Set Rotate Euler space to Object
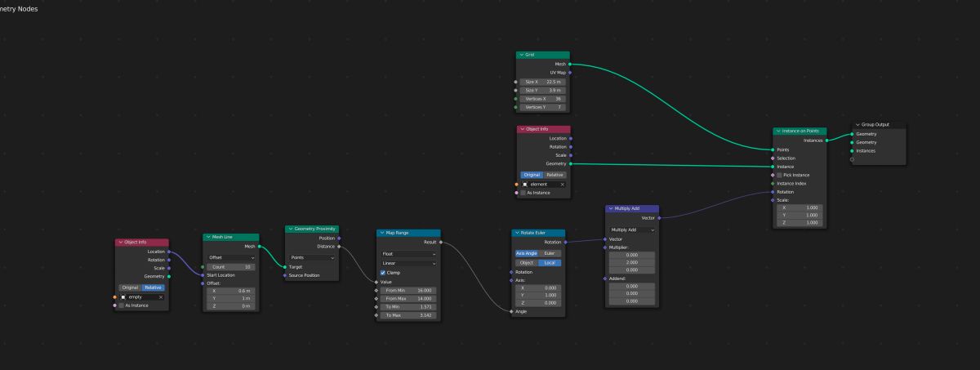This screenshot has height=370, width=980. [x=528, y=262]
